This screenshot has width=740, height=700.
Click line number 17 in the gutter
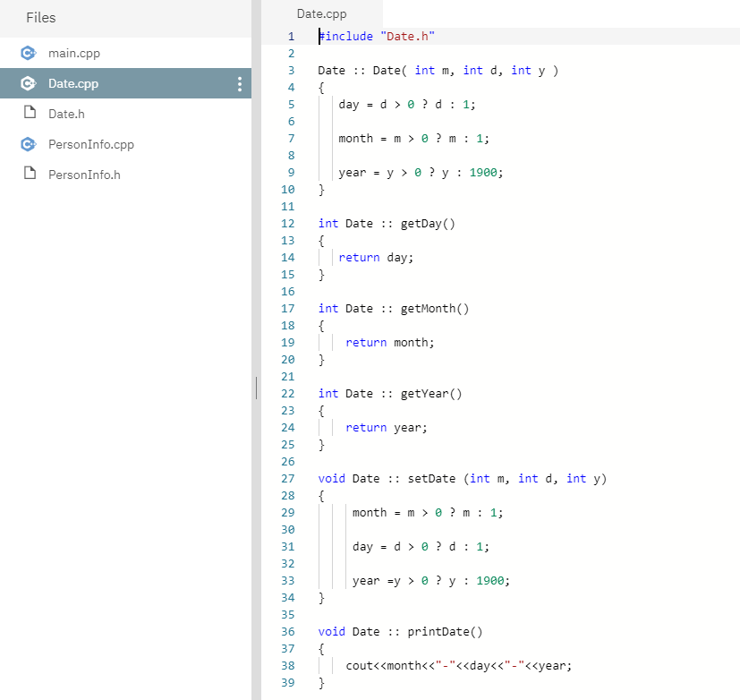pos(288,308)
